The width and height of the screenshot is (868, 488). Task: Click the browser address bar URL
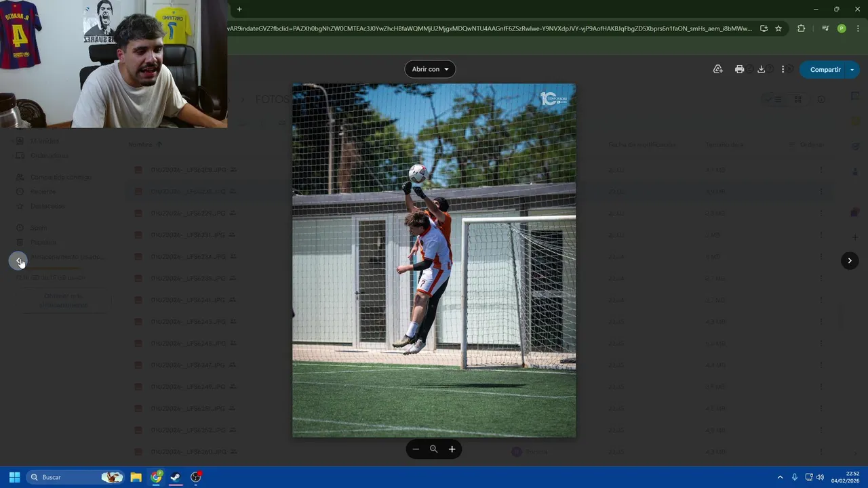point(490,28)
